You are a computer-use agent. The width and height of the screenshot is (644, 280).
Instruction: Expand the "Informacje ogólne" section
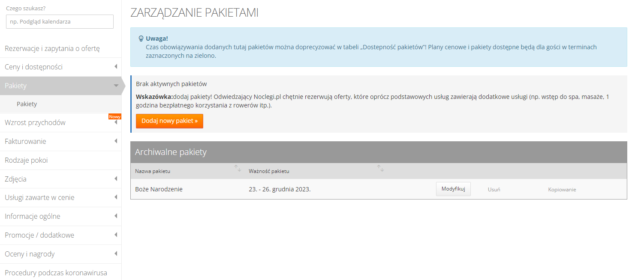coord(60,216)
